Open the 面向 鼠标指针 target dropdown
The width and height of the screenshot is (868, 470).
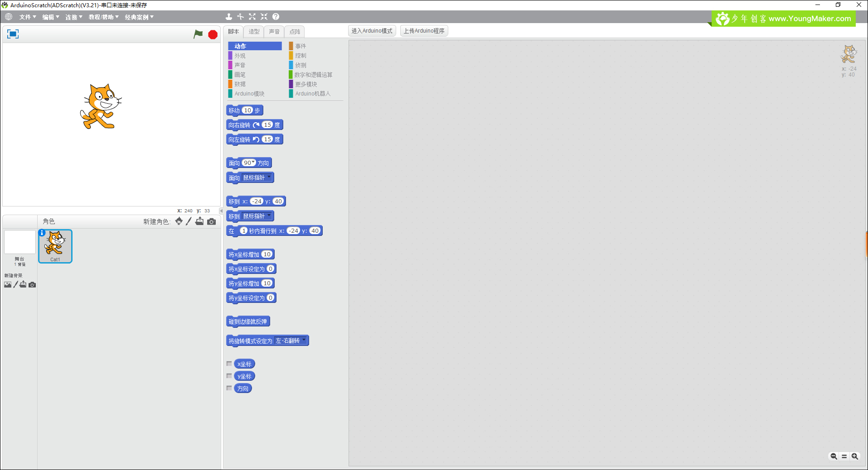tap(269, 177)
